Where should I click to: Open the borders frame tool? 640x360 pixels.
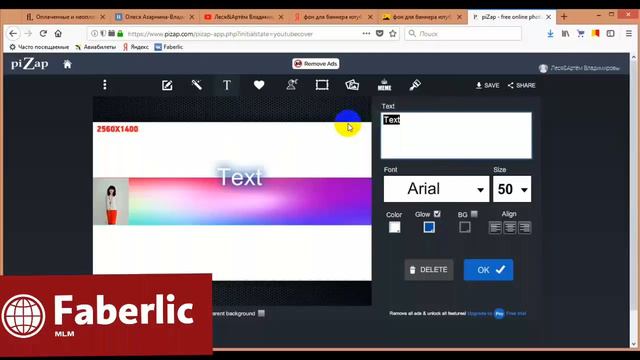click(322, 85)
